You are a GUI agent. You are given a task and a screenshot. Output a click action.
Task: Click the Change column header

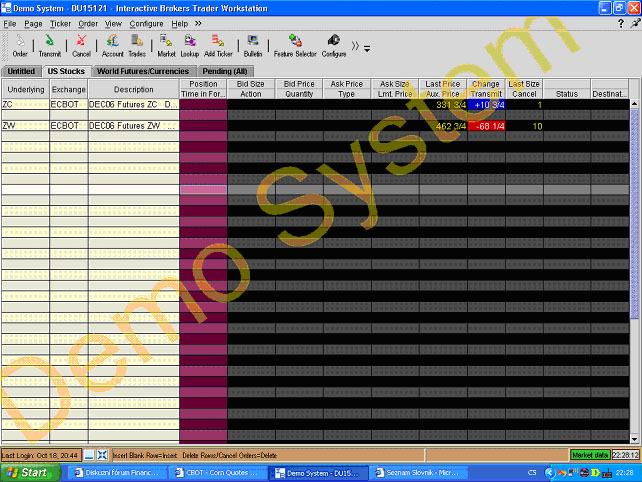point(486,84)
